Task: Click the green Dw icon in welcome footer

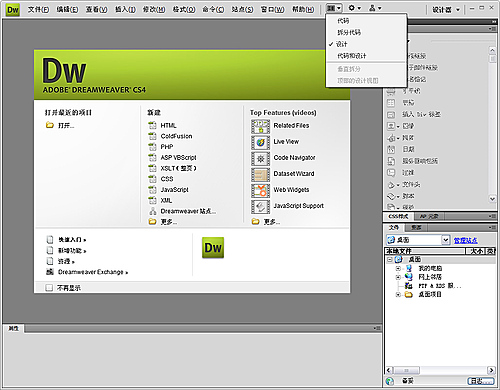Action: coord(213,247)
